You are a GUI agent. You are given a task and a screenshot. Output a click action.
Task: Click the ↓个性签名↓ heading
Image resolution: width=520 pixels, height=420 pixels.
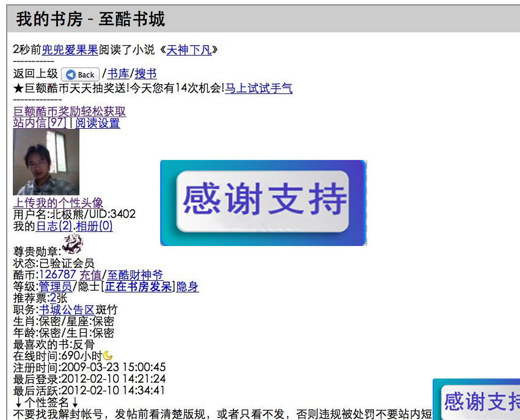[46, 402]
